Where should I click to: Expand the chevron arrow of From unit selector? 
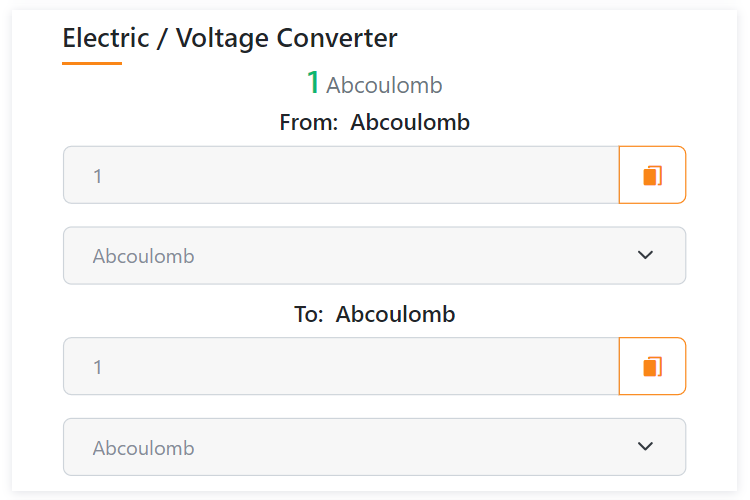click(x=645, y=255)
